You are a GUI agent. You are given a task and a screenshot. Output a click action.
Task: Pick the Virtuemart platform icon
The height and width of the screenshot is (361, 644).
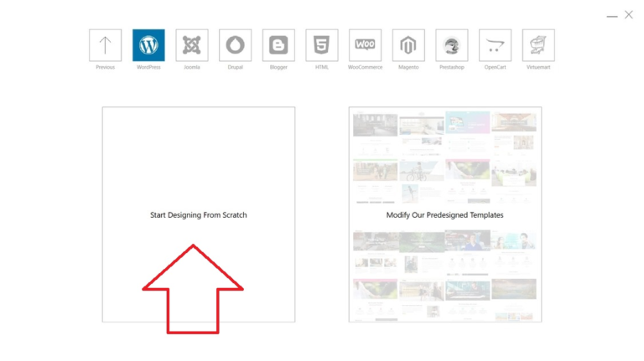[x=538, y=45]
